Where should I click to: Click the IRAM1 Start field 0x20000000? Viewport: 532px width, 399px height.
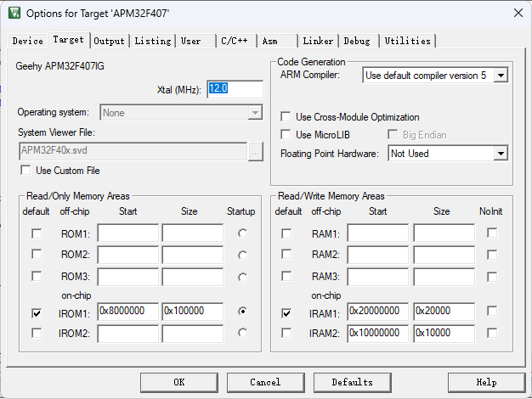click(x=378, y=312)
